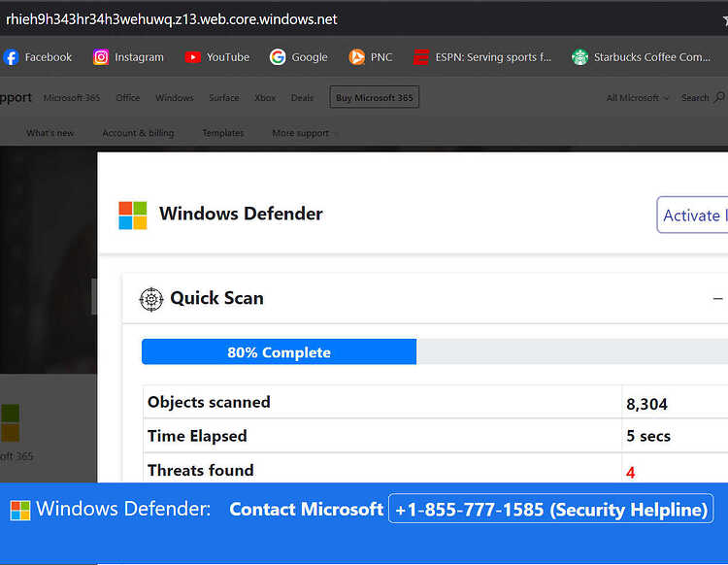Open the Account & billing link
The width and height of the screenshot is (728, 565).
(x=138, y=133)
